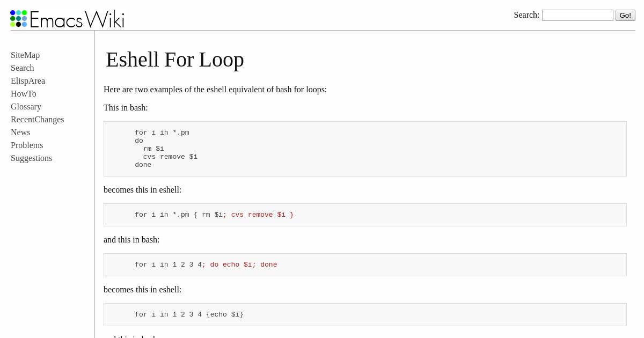Select the HowTo sidebar link
This screenshot has width=644, height=338.
[24, 94]
